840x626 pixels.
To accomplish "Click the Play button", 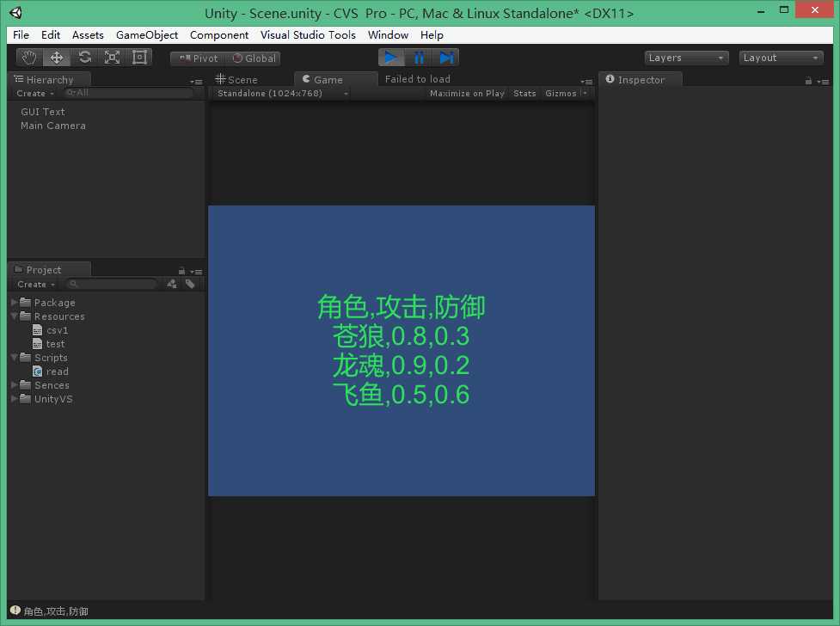I will point(391,58).
